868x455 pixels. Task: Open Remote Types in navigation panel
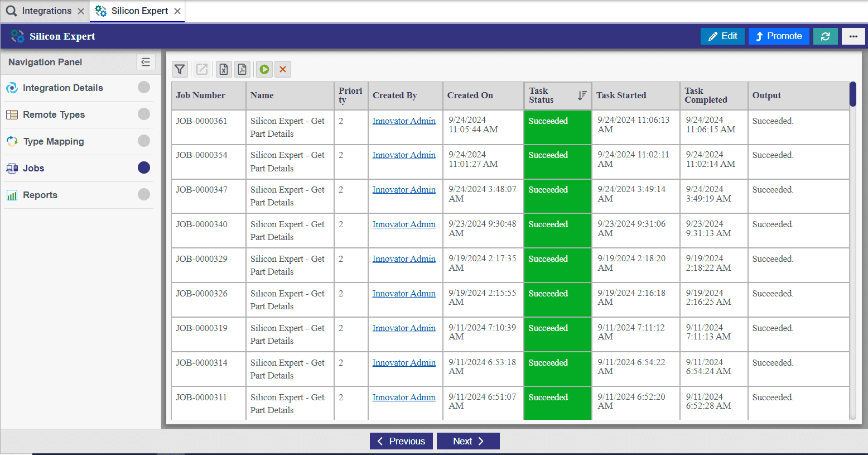[x=79, y=114]
